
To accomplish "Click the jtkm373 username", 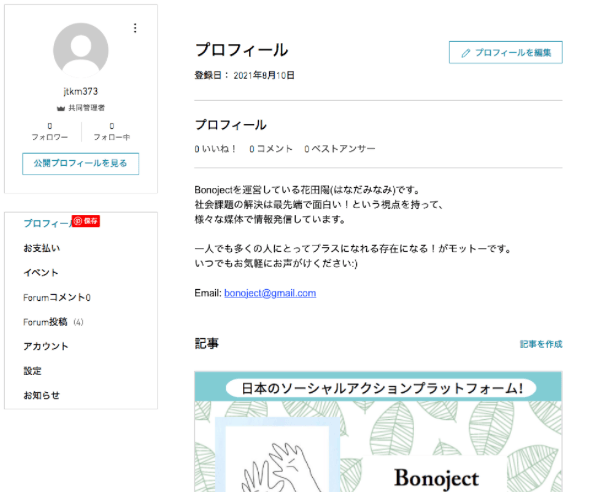I will click(x=80, y=91).
